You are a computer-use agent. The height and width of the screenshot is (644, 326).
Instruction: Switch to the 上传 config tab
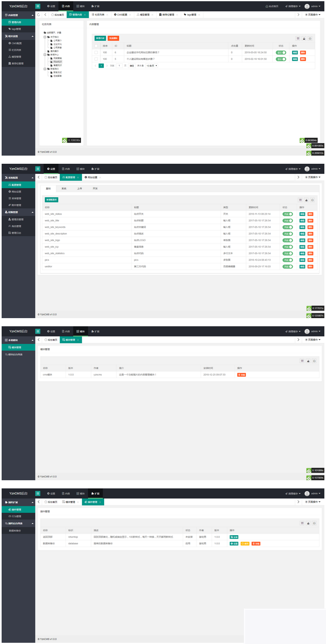(79, 189)
